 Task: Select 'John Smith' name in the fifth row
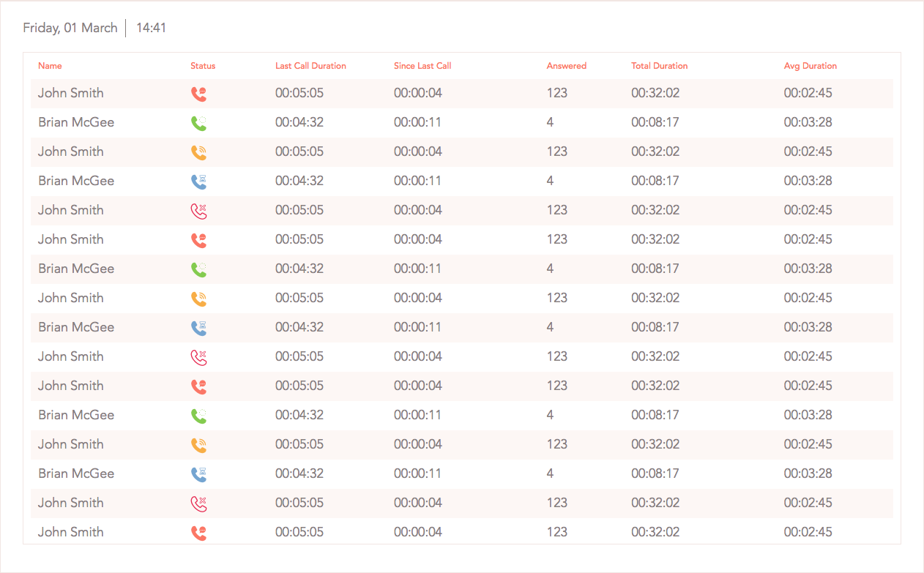point(71,210)
